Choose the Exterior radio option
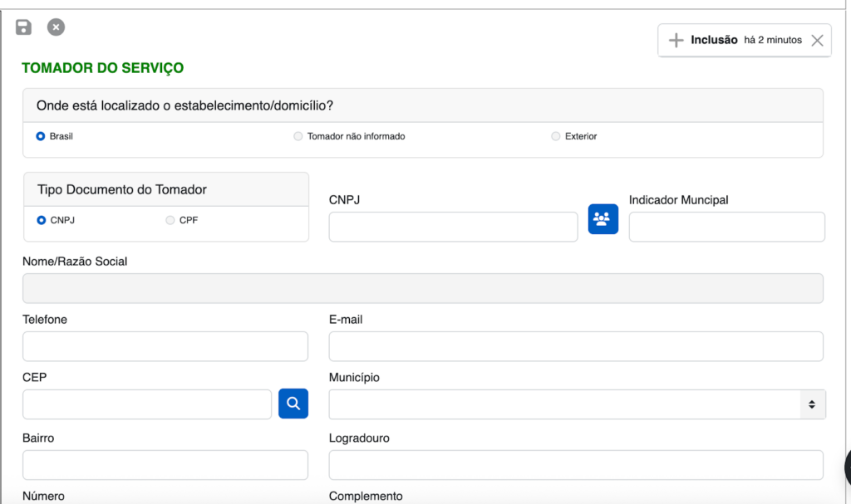 click(556, 136)
